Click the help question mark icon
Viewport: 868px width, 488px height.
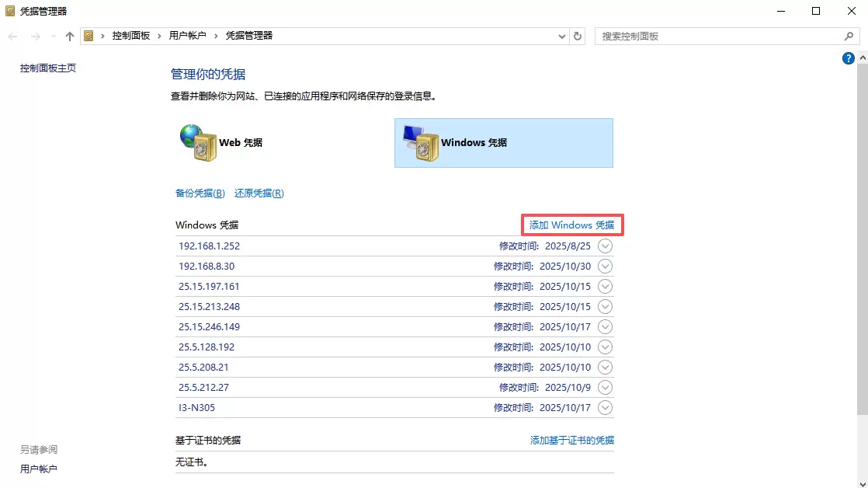coord(848,58)
